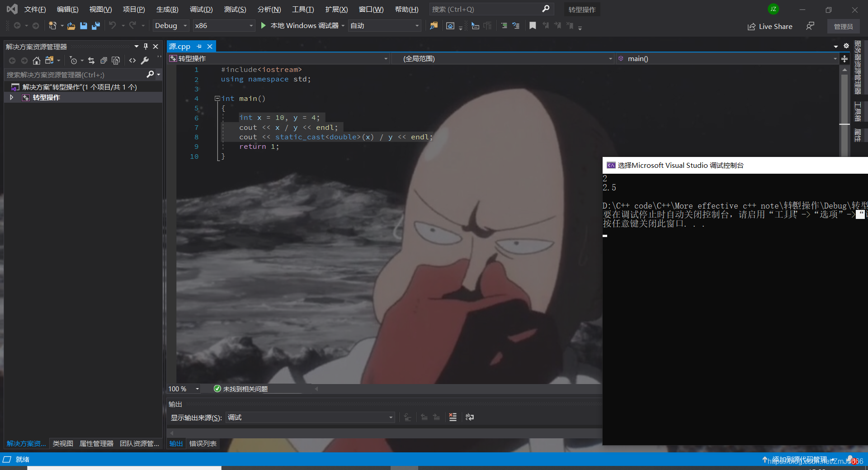
Task: Close the 源.cpp editor tab
Action: pyautogui.click(x=210, y=47)
